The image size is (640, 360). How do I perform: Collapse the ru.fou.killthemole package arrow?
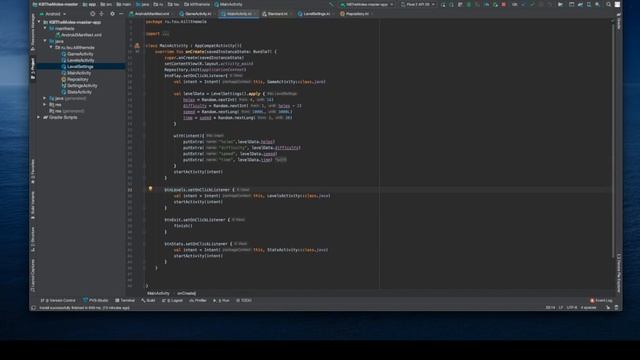pos(51,47)
